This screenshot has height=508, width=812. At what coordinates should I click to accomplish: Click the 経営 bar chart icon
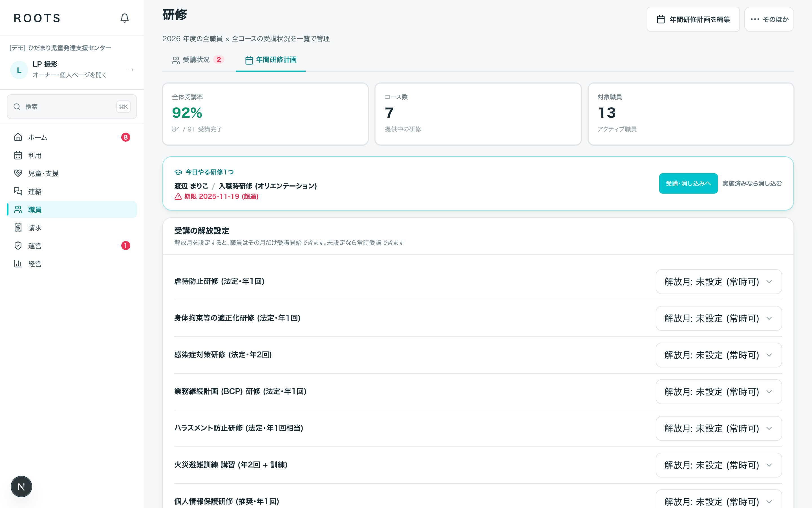(x=18, y=264)
